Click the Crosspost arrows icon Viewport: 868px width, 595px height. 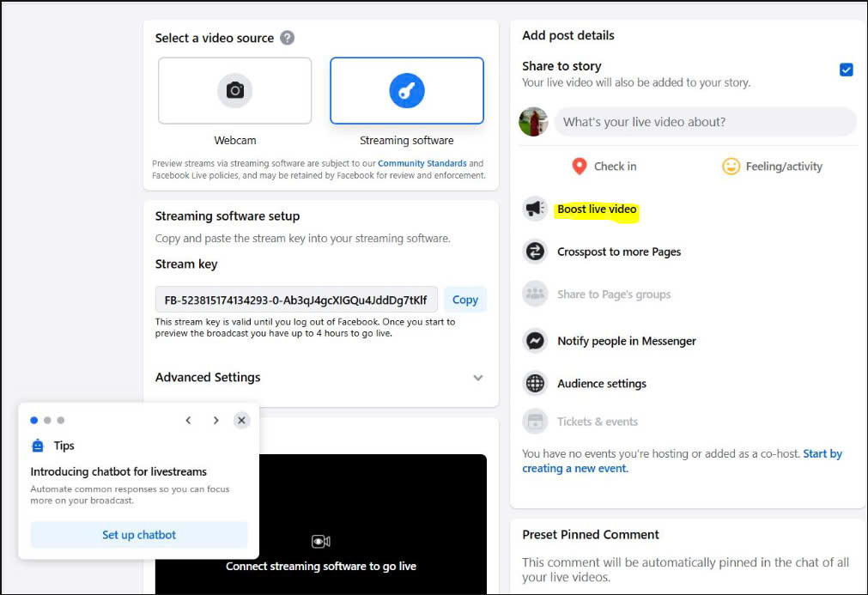(x=535, y=252)
